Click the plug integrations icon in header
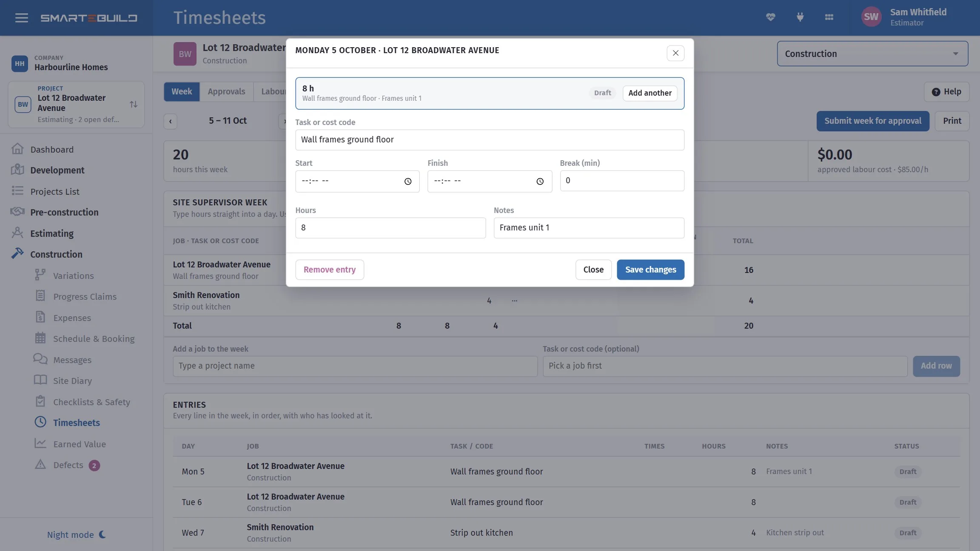 point(800,17)
